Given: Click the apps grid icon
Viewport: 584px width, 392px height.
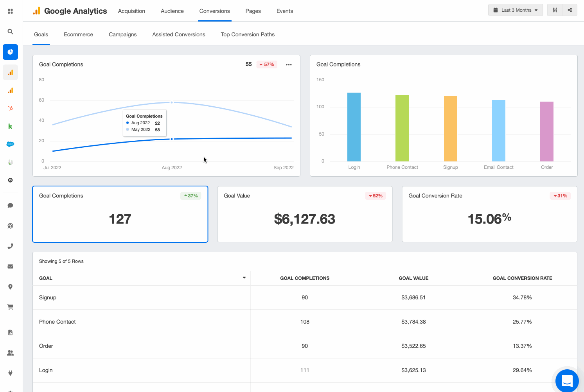Looking at the screenshot, I should tap(11, 11).
